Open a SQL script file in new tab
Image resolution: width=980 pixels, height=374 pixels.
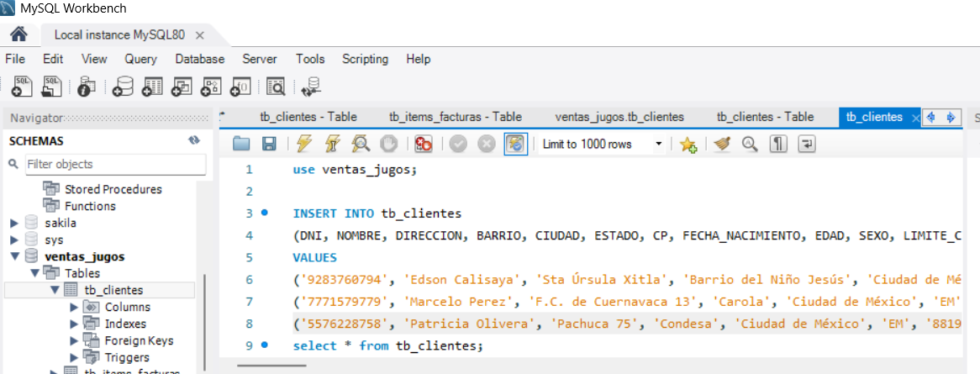51,87
